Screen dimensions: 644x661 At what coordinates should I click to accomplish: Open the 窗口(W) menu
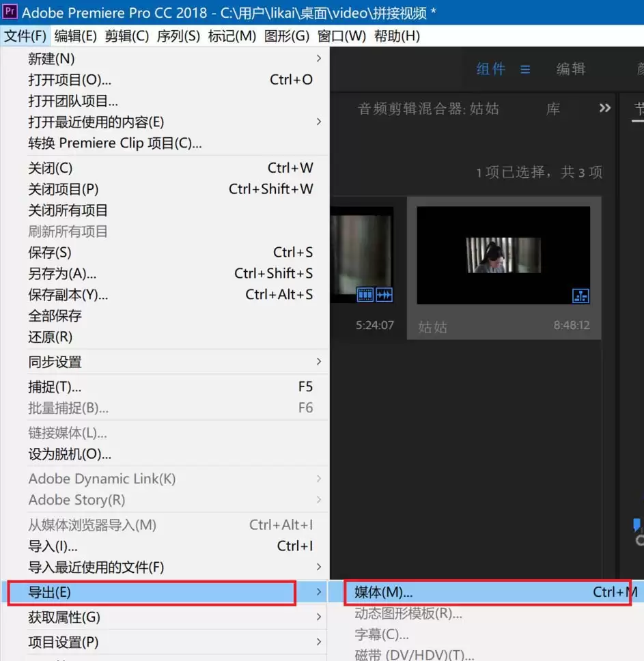341,36
